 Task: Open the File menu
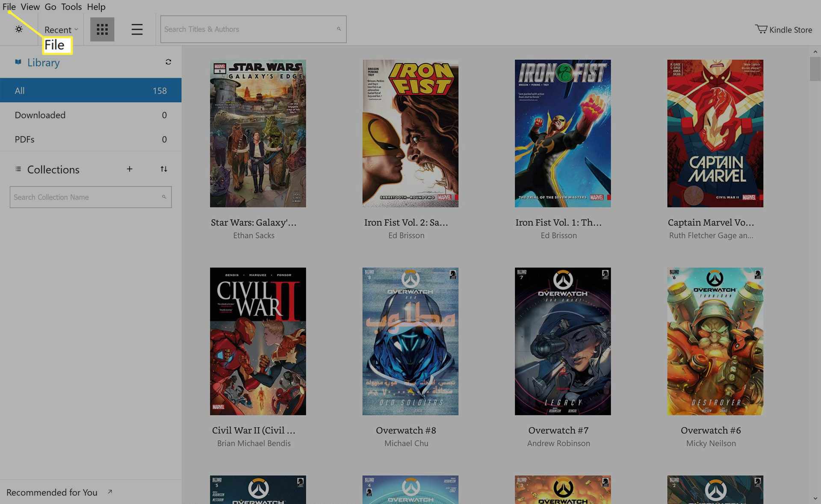coord(9,6)
